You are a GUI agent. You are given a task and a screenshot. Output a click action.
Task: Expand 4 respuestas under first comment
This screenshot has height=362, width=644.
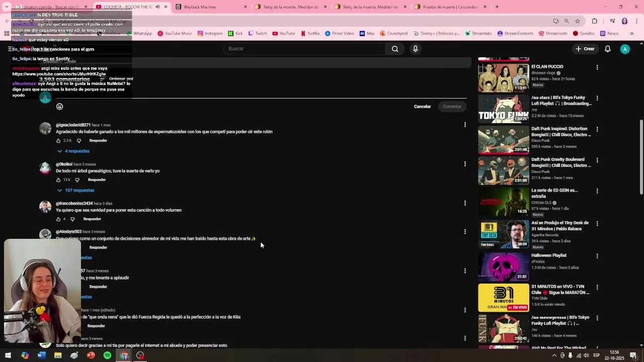(73, 151)
